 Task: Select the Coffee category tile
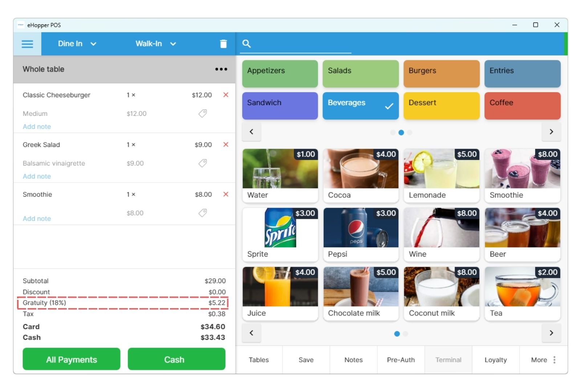click(522, 106)
